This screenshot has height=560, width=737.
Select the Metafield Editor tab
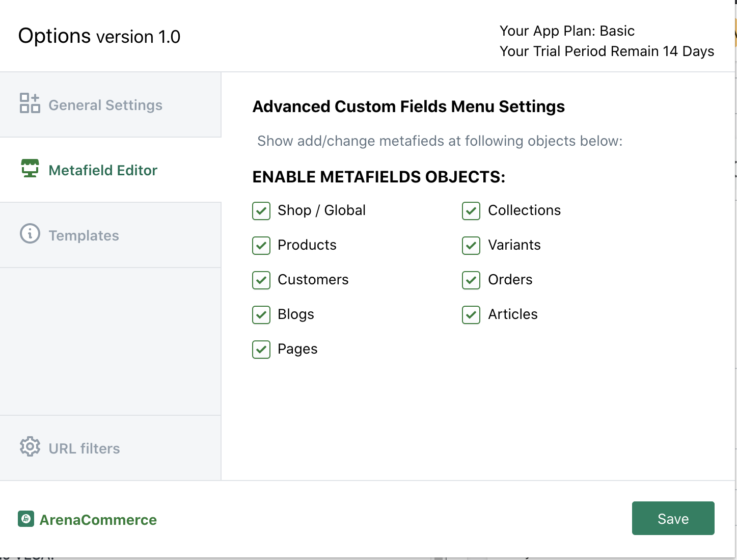coord(103,170)
